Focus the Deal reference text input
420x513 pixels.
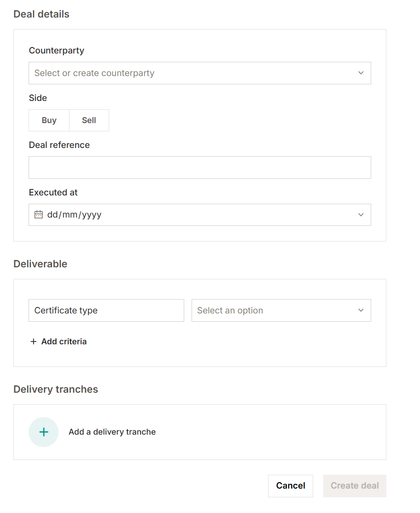[x=199, y=167]
